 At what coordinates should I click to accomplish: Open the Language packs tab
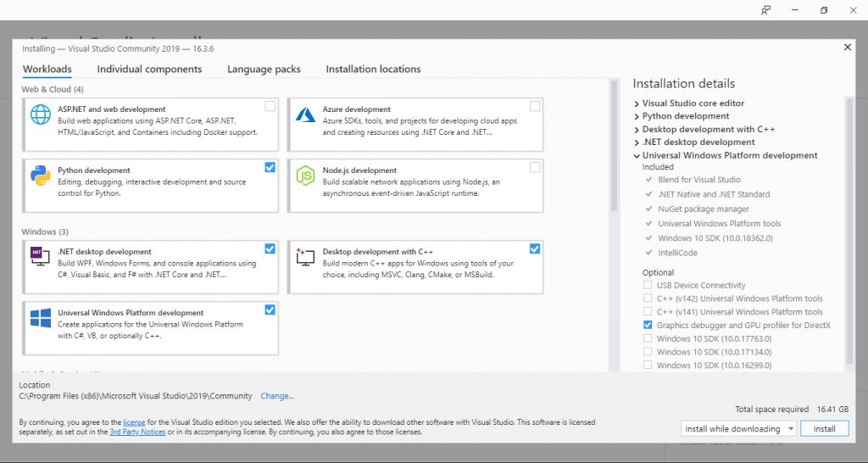264,70
